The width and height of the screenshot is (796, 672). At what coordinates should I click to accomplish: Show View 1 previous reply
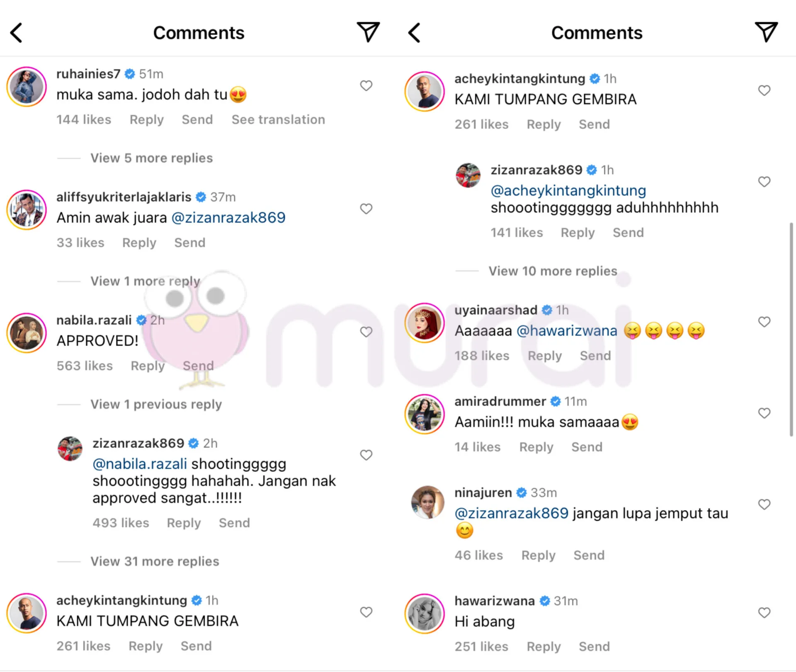(156, 404)
